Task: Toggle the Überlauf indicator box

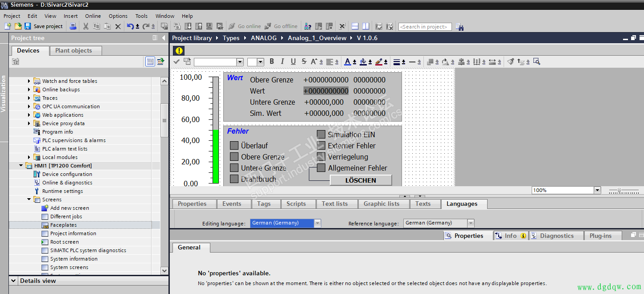Action: (234, 146)
